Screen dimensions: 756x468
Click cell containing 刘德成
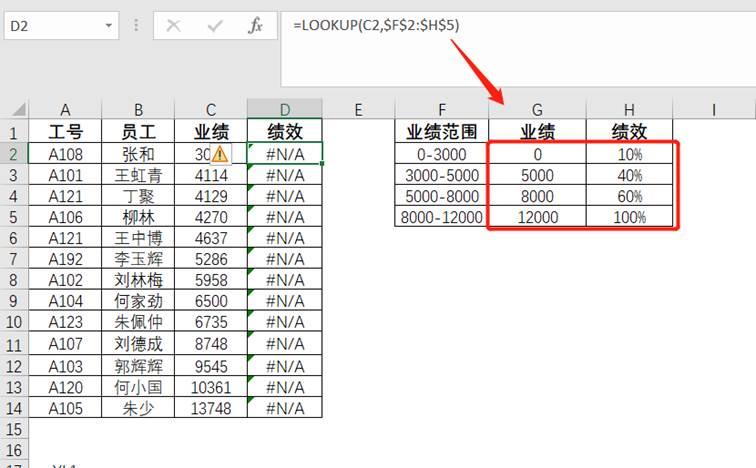(x=138, y=344)
